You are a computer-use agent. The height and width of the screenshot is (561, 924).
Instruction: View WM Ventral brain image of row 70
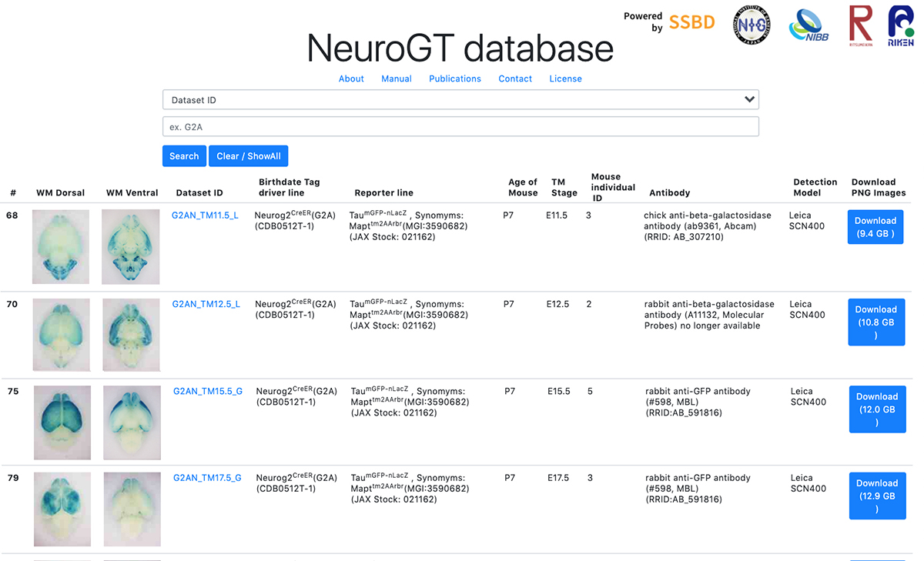[x=132, y=335]
